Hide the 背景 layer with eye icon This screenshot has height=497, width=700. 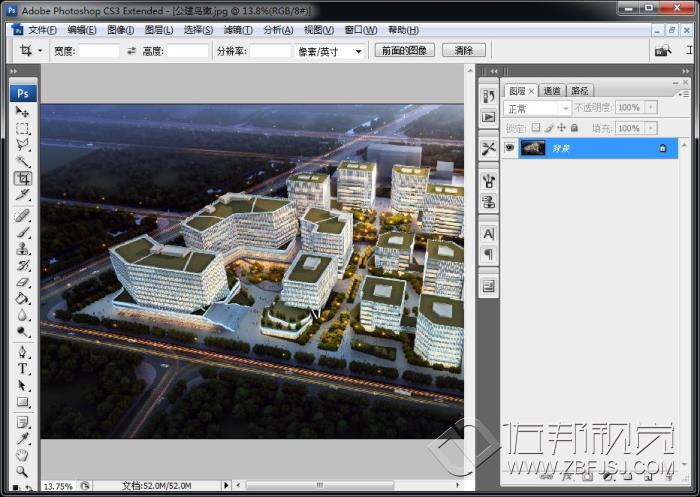point(509,148)
